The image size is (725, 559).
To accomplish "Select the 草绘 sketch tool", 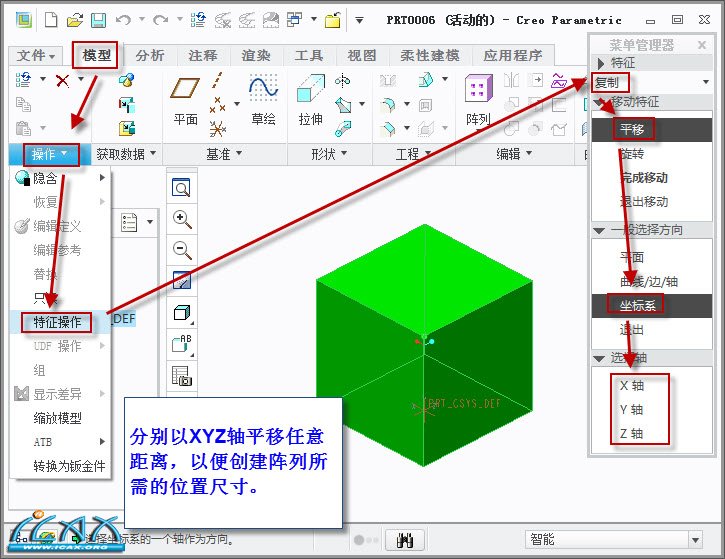I will (264, 99).
